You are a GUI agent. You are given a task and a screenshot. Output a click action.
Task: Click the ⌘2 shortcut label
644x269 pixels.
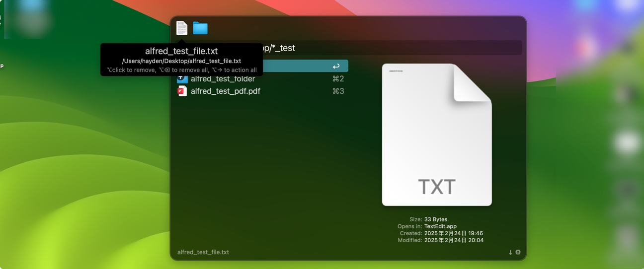click(x=338, y=79)
